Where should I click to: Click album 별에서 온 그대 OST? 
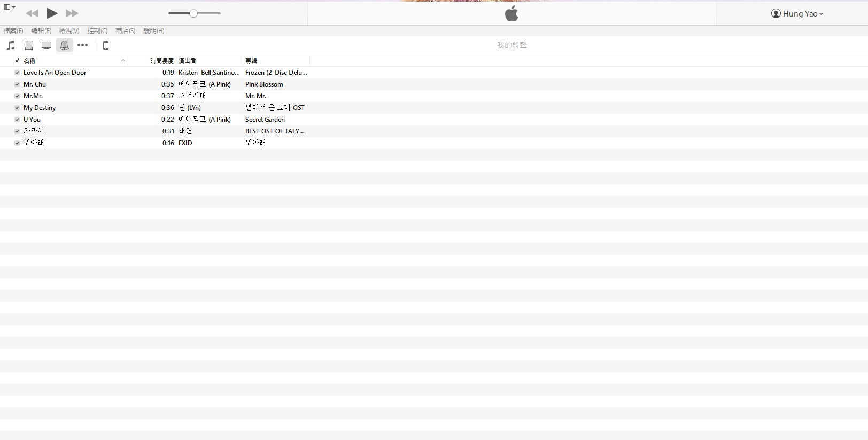point(275,108)
